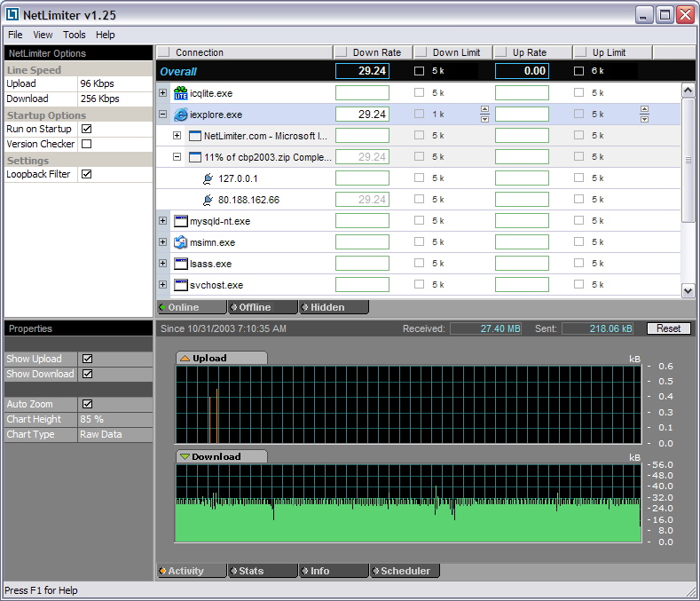Click the svchost.exe application icon
The image size is (700, 601).
coord(180,285)
